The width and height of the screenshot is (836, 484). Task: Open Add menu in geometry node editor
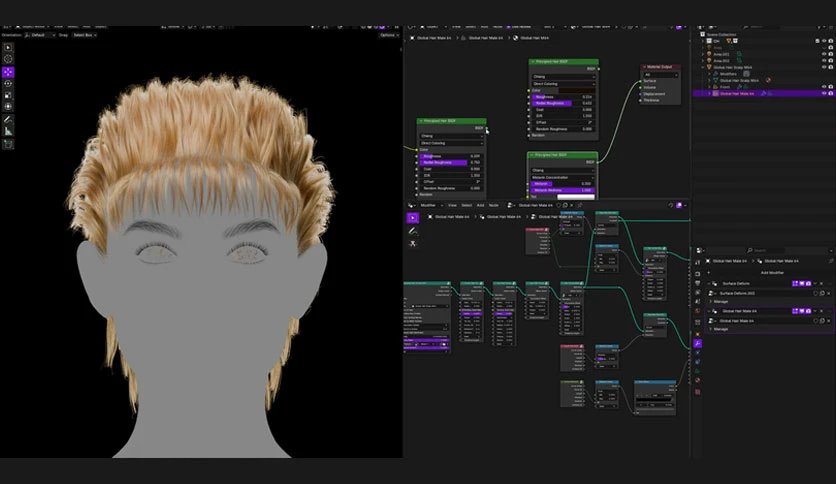click(480, 205)
